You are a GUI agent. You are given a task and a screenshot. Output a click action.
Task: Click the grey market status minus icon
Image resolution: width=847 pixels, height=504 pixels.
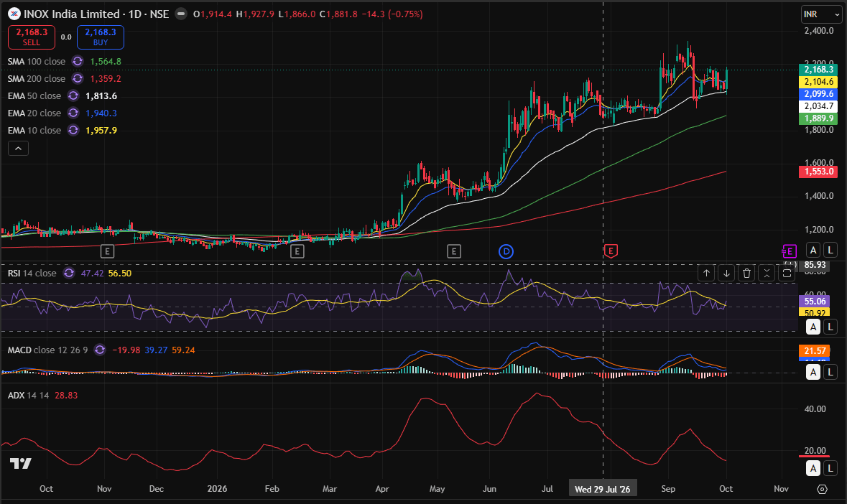coord(182,14)
